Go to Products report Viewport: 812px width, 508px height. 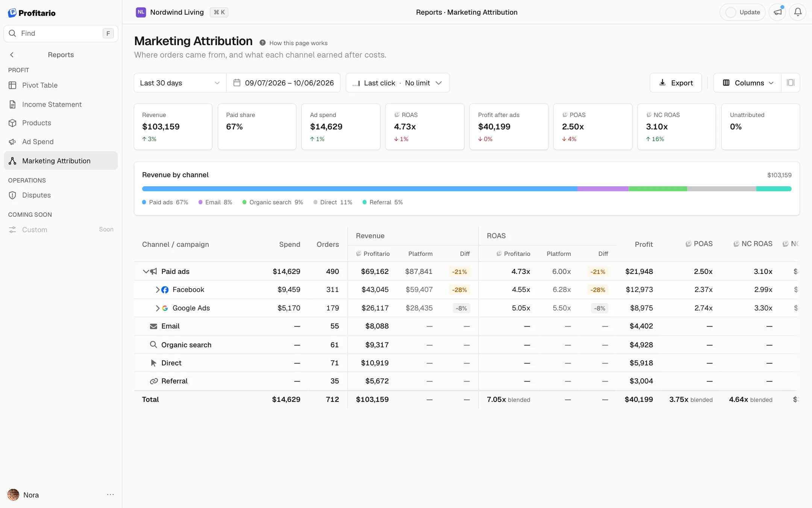(61, 123)
